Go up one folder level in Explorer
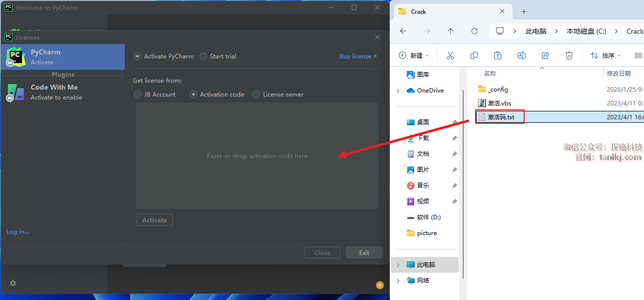 pos(450,31)
